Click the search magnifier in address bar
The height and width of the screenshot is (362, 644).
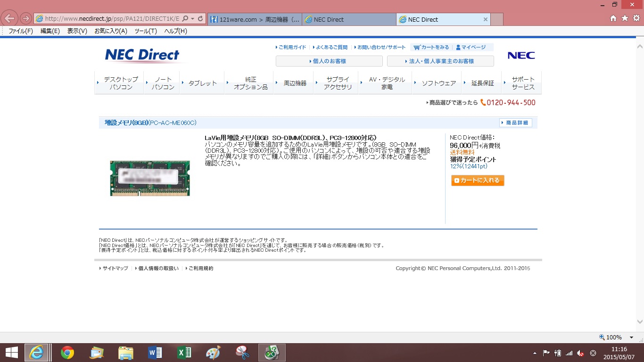coord(185,19)
